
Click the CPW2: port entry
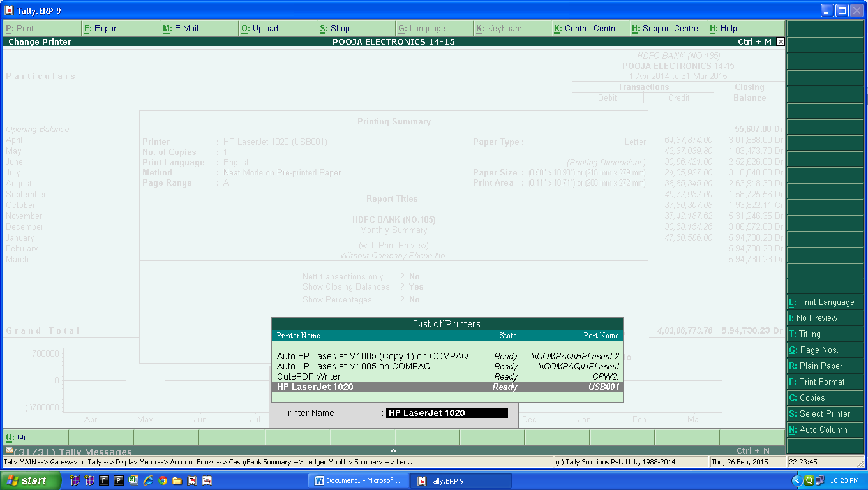pyautogui.click(x=606, y=376)
